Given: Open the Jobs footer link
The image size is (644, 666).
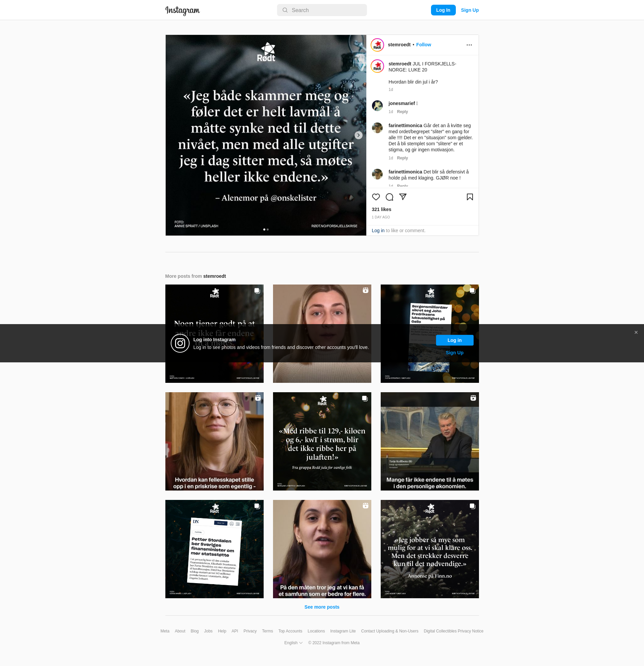Looking at the screenshot, I should tap(208, 631).
